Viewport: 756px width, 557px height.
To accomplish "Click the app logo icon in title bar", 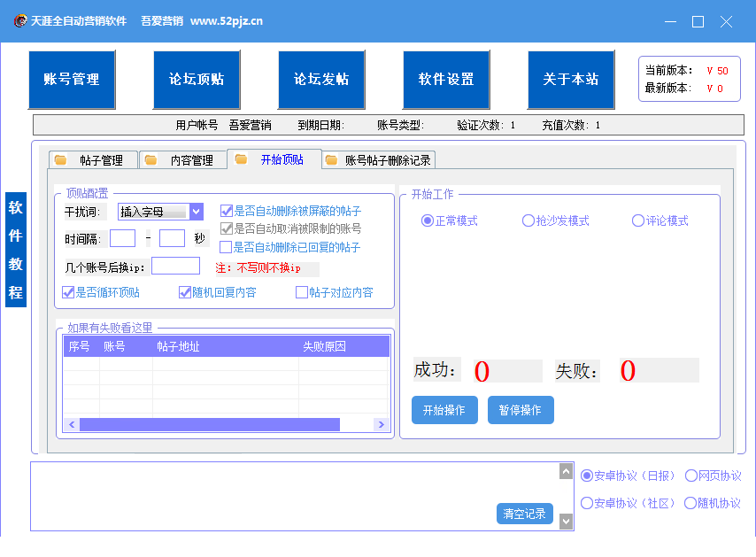I will [x=19, y=20].
